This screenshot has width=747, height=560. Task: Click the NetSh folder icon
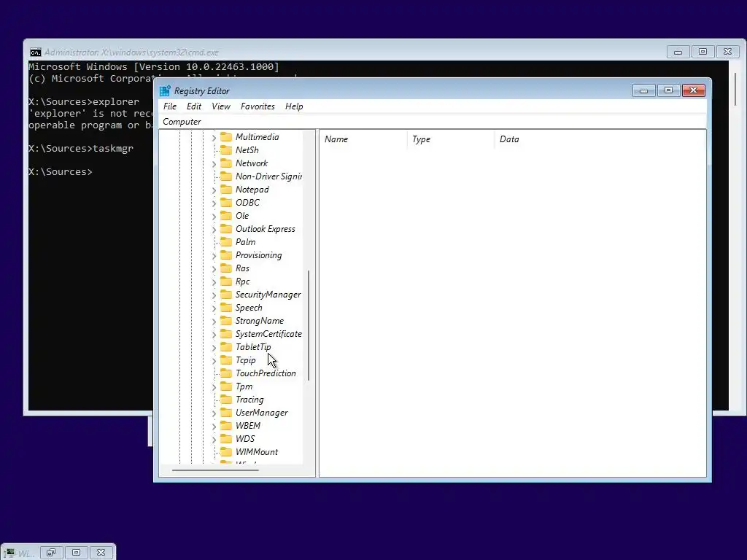(226, 150)
